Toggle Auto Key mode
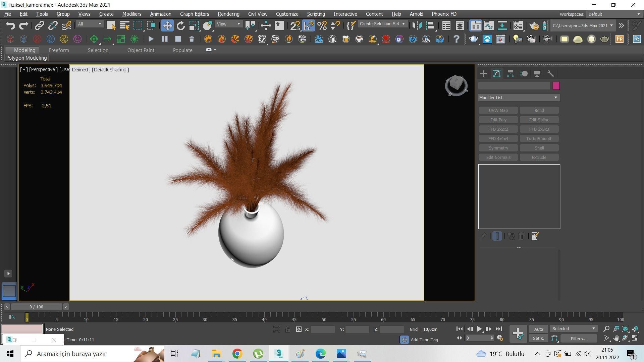 click(x=538, y=329)
